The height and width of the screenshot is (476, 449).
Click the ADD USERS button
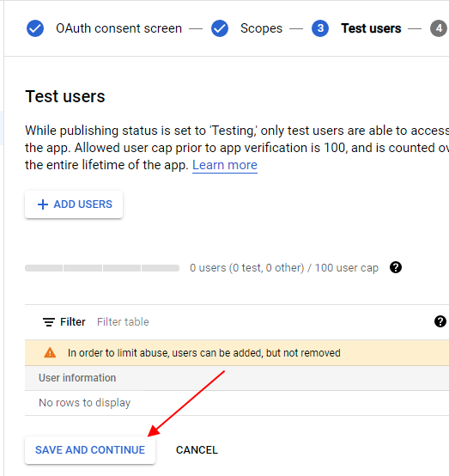tap(74, 204)
